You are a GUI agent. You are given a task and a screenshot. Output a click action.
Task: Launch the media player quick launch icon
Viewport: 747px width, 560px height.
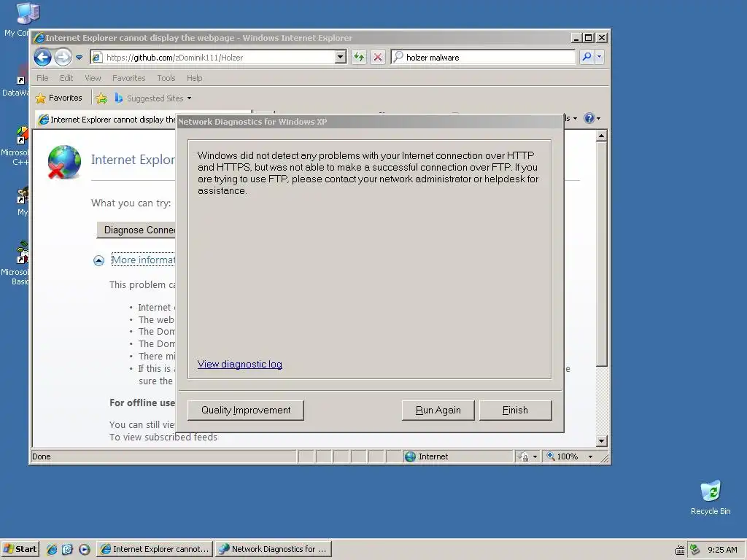coord(85,550)
